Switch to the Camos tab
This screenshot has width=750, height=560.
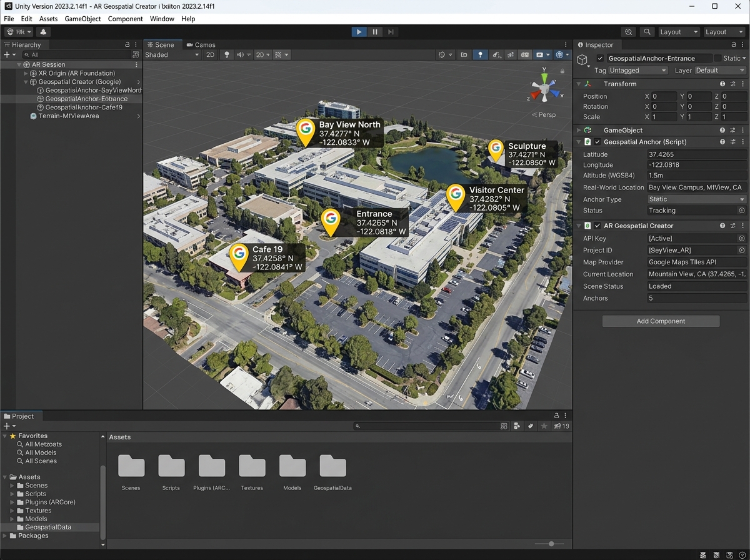201,45
